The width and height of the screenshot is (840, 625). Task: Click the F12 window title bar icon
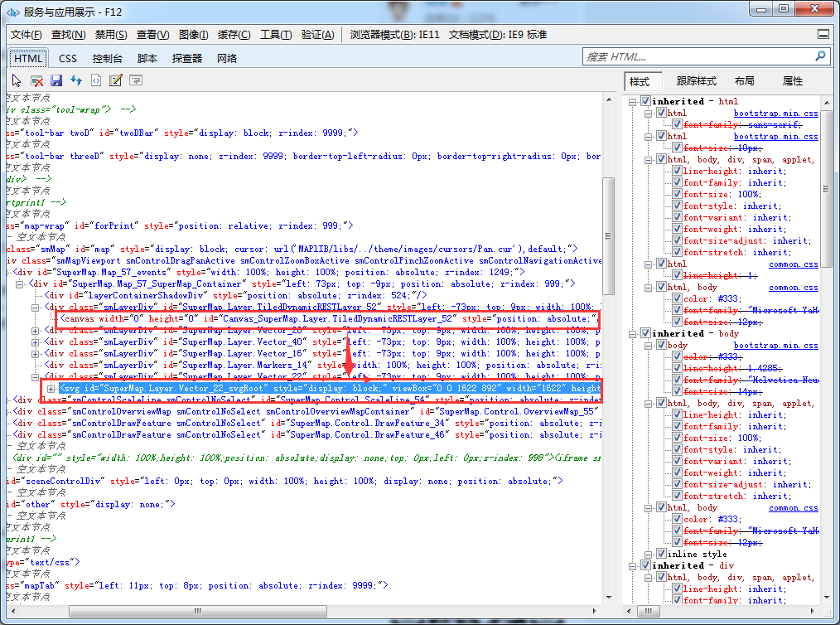click(13, 12)
